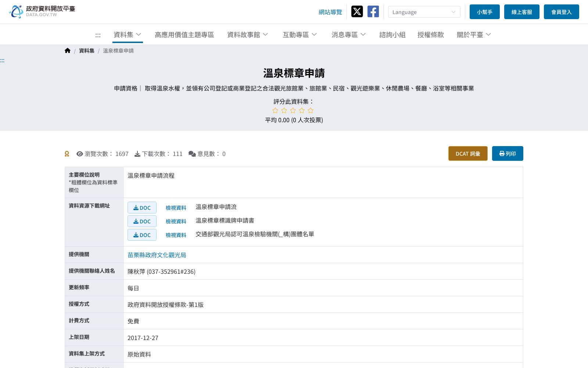Rate the dataset four stars
588x368 pixels.
[x=302, y=110]
